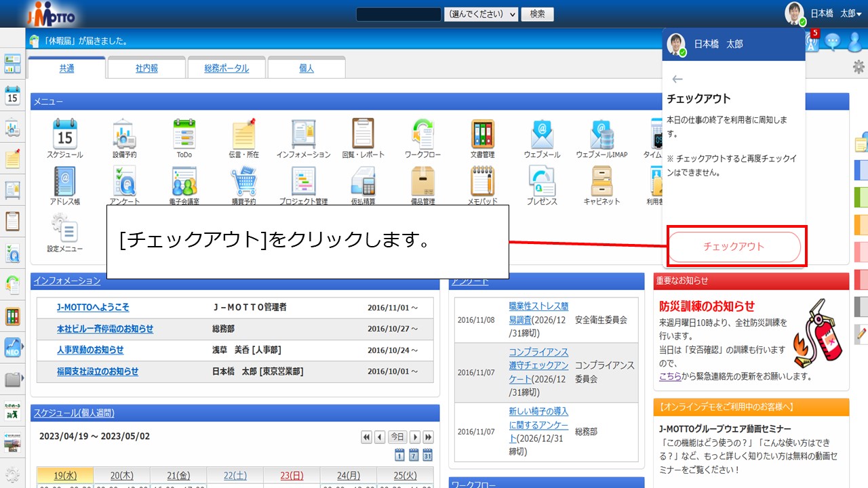Open the 文書管理 document management icon
This screenshot has width=868, height=488.
pyautogui.click(x=482, y=134)
